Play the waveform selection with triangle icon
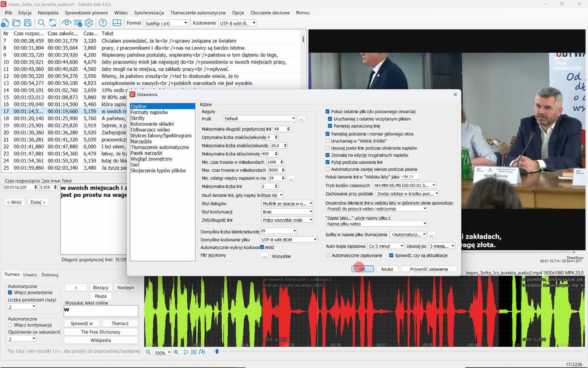 coord(186,352)
